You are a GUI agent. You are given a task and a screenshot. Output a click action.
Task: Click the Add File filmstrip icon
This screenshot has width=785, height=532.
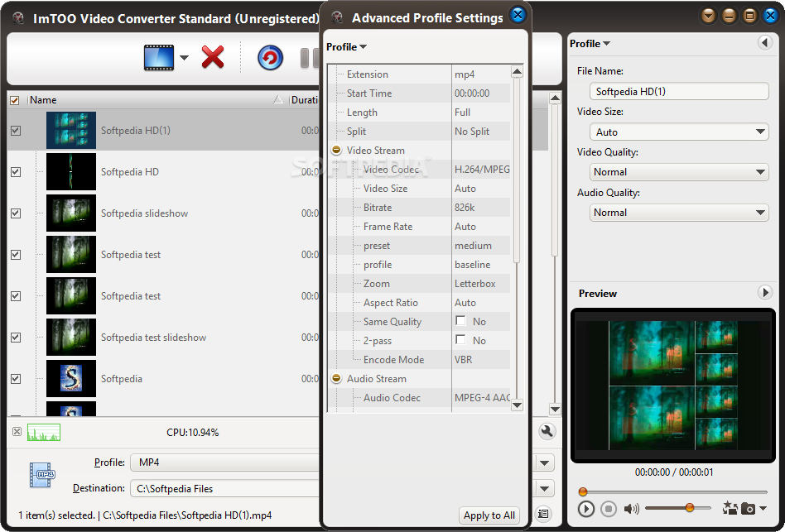[159, 57]
